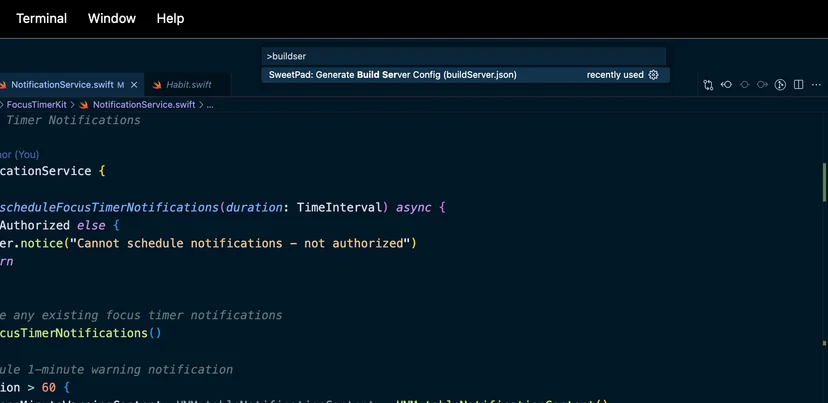Click the 'async' keyword in the function signature
828x403 pixels.
(413, 208)
